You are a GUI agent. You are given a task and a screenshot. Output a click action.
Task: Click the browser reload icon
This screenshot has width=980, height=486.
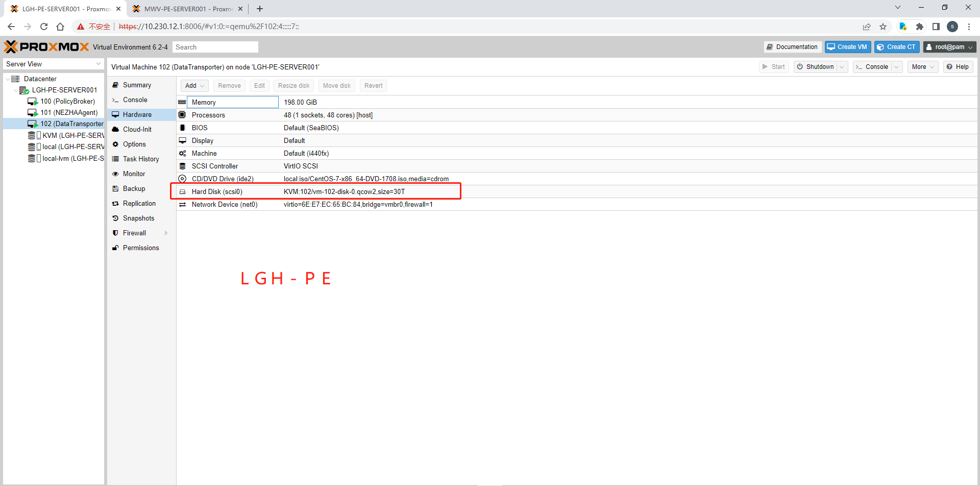tap(44, 27)
